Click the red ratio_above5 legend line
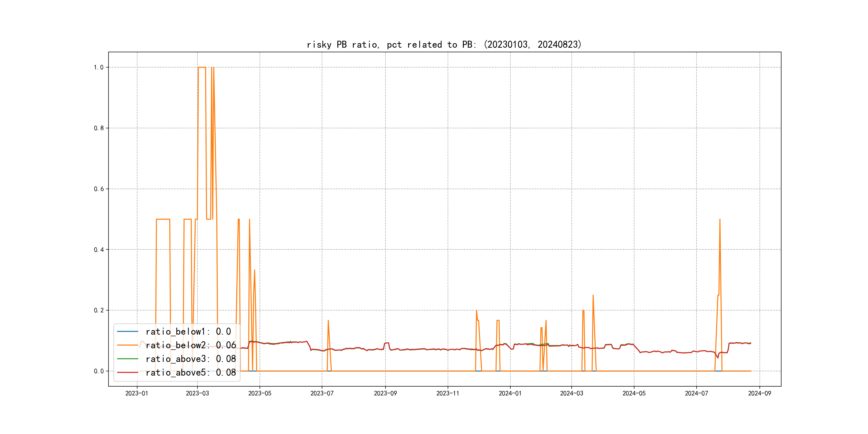868x434 pixels. pyautogui.click(x=127, y=372)
